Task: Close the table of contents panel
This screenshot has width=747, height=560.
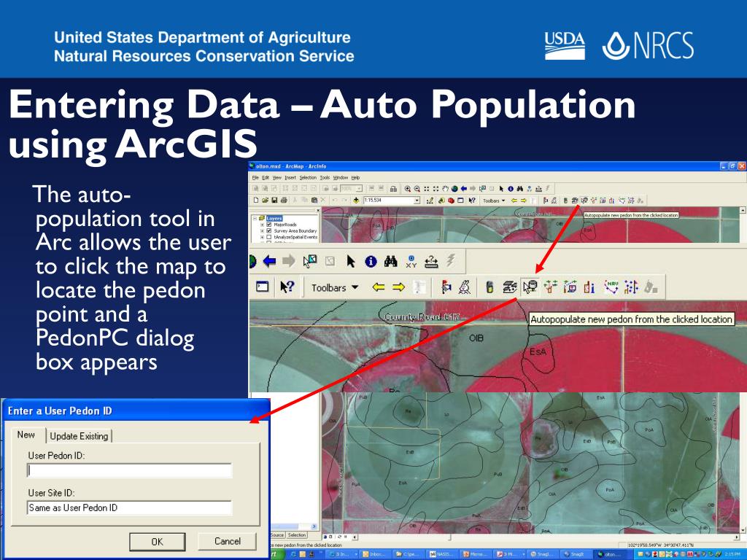Action: pos(318,210)
